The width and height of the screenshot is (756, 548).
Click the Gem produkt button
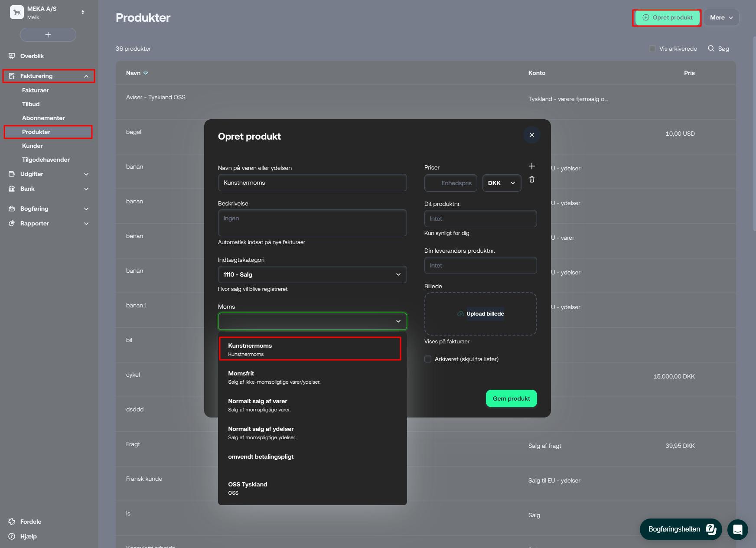coord(511,398)
